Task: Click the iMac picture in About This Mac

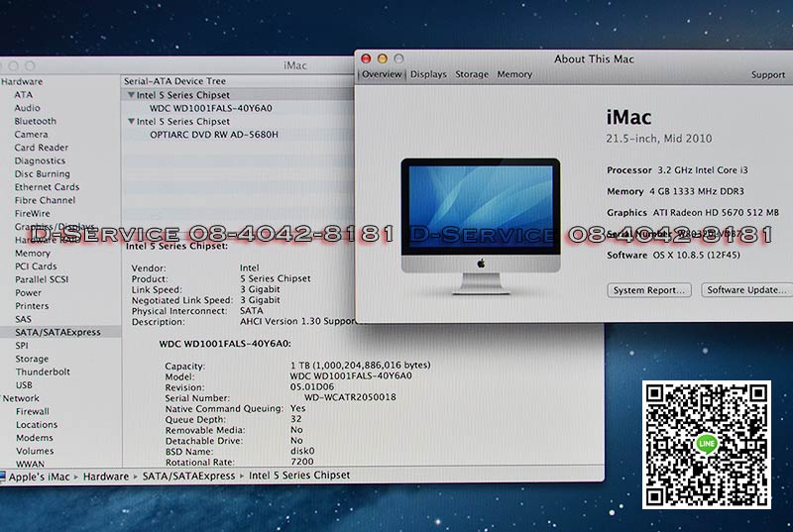Action: click(x=481, y=226)
